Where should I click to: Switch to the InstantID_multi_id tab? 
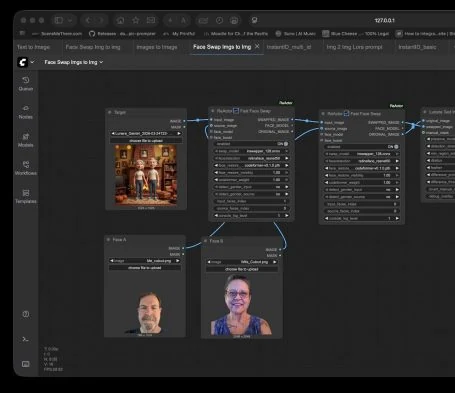(x=289, y=47)
